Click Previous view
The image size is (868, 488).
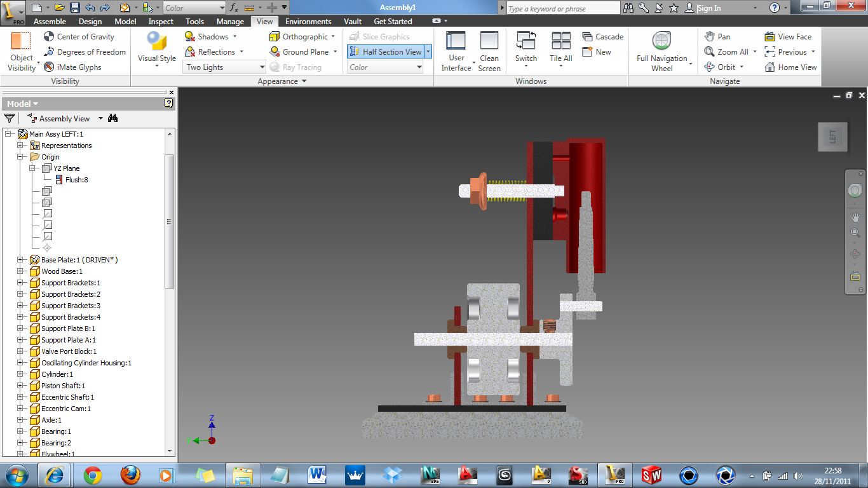click(785, 51)
